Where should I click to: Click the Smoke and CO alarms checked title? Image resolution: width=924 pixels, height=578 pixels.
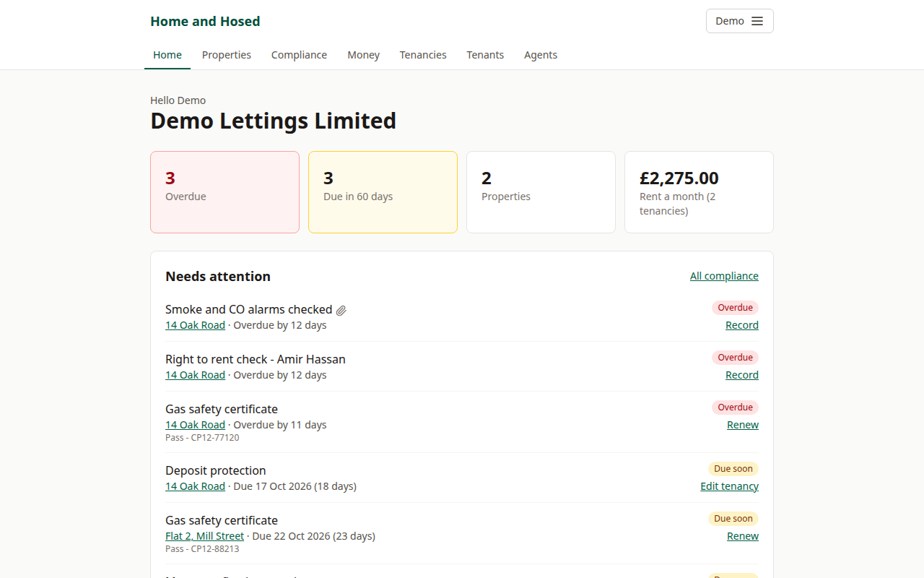click(248, 309)
